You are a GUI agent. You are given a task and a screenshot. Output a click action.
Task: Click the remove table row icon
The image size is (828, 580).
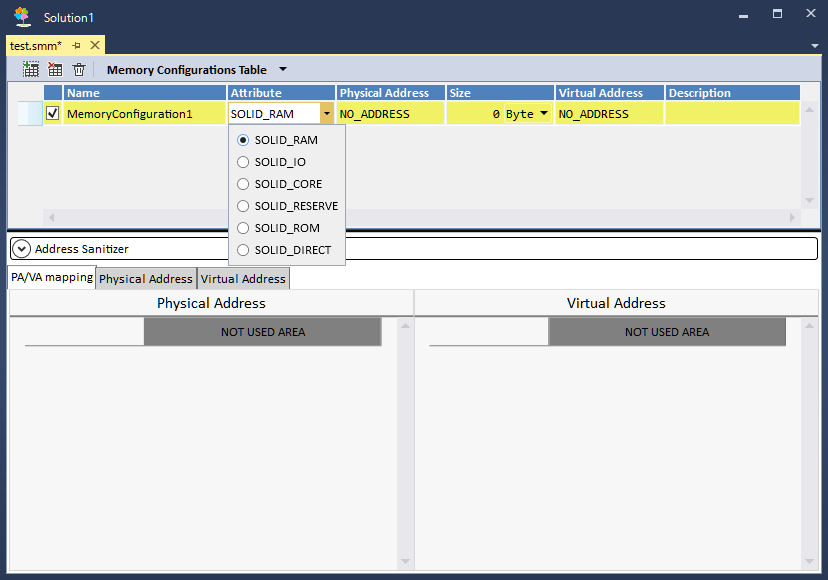point(55,70)
